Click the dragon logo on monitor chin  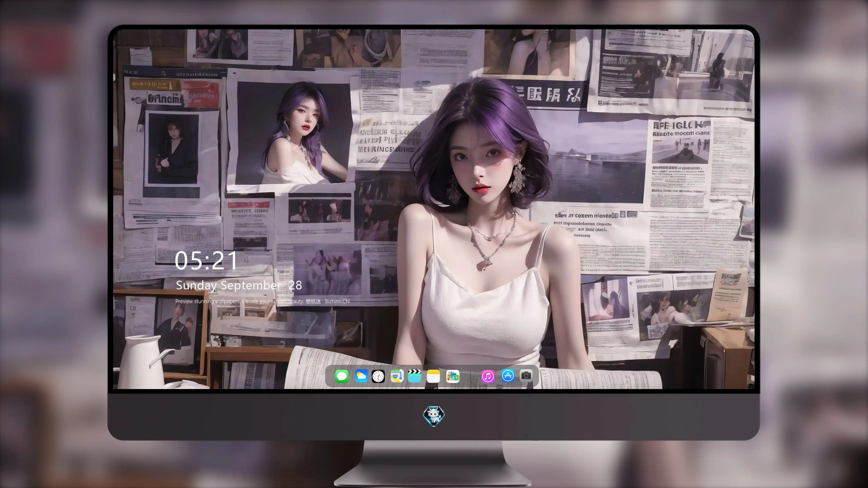434,416
